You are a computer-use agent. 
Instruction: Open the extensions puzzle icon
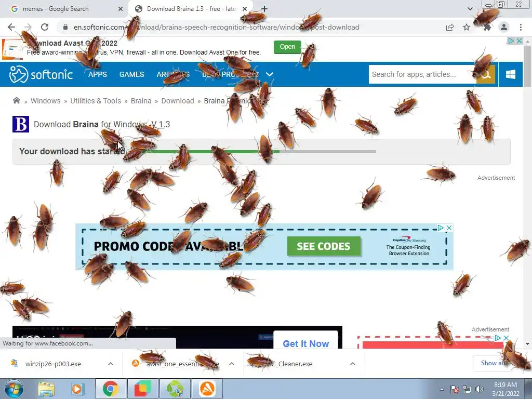[x=487, y=27]
